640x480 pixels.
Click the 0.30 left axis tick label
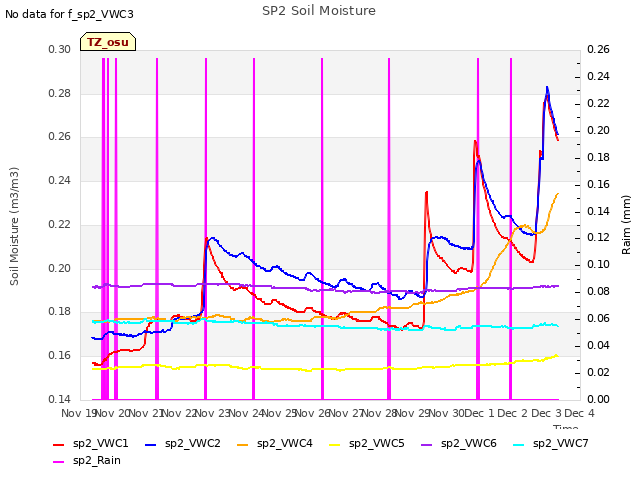[60, 50]
